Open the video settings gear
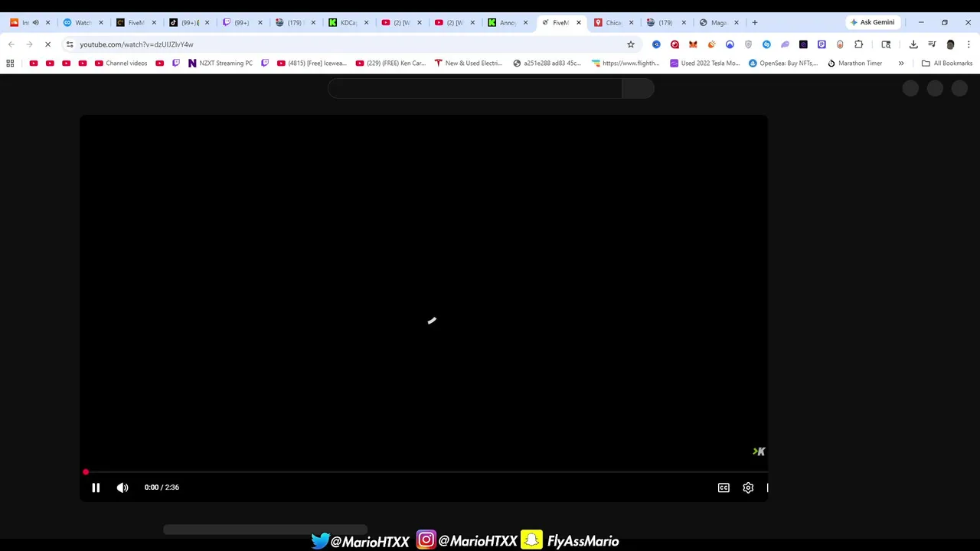 point(748,487)
